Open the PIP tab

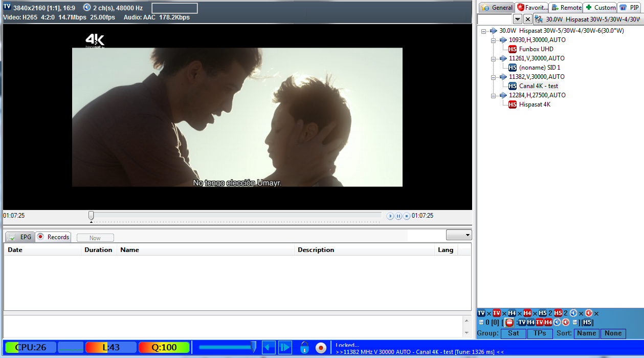tap(629, 7)
